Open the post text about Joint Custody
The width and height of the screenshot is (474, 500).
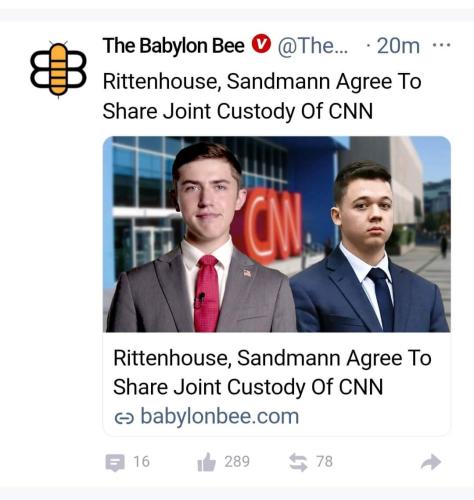coord(262,96)
